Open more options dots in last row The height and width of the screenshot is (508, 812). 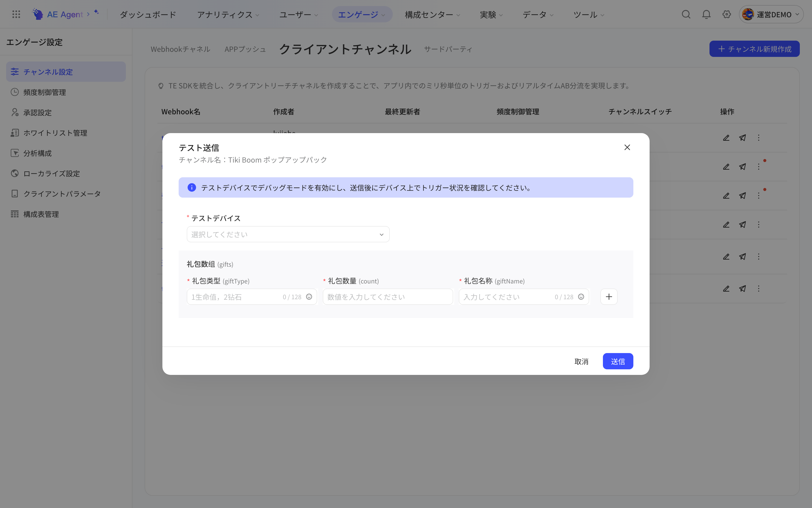click(759, 289)
